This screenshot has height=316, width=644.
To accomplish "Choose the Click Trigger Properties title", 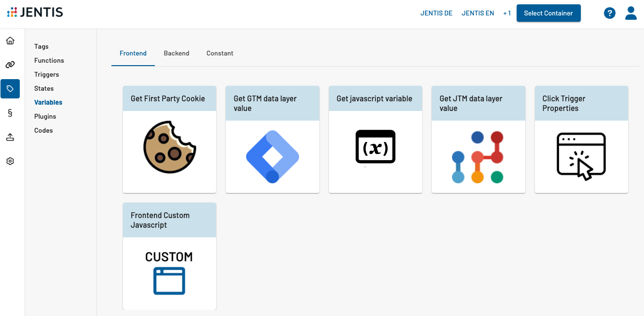I will tap(564, 103).
